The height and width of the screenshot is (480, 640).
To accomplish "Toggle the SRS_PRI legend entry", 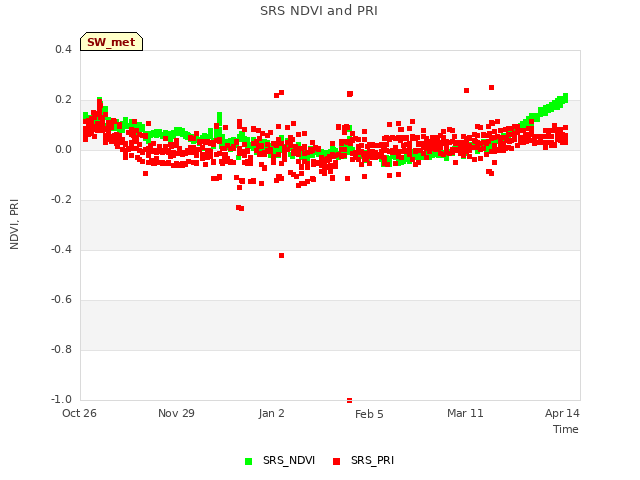I will [363, 461].
